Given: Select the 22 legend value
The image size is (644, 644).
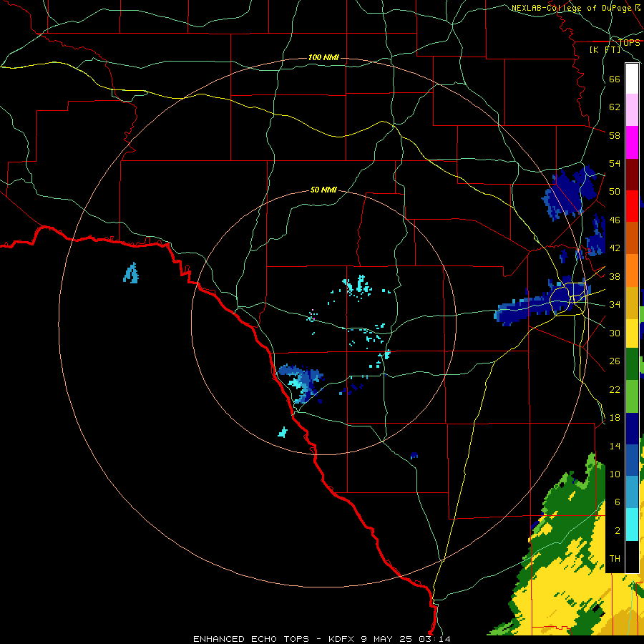Looking at the screenshot, I should pyautogui.click(x=615, y=389).
